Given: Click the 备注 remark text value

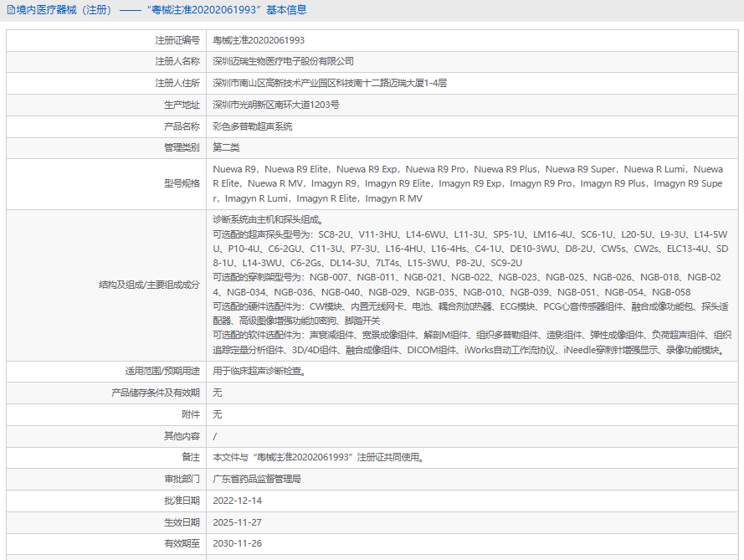Looking at the screenshot, I should [318, 458].
